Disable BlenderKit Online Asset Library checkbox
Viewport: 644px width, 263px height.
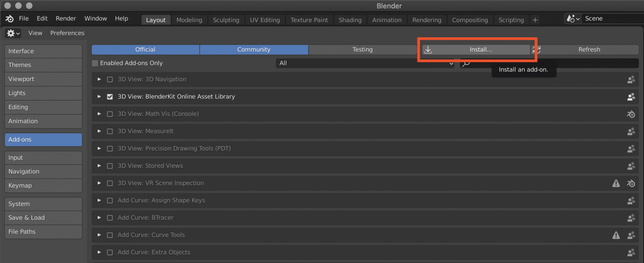(x=110, y=97)
